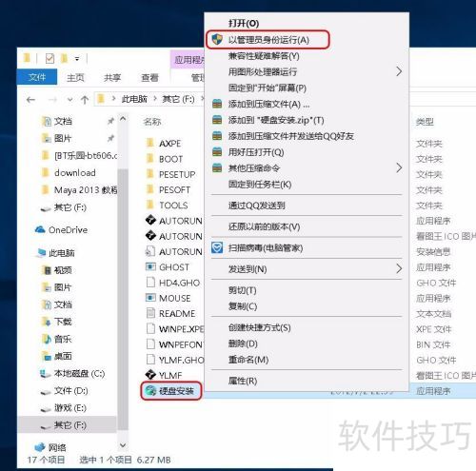Image resolution: width=476 pixels, height=471 pixels.
Task: Click archive icon beside 添加到压缩文件并发送给QQ好友
Action: pyautogui.click(x=217, y=136)
